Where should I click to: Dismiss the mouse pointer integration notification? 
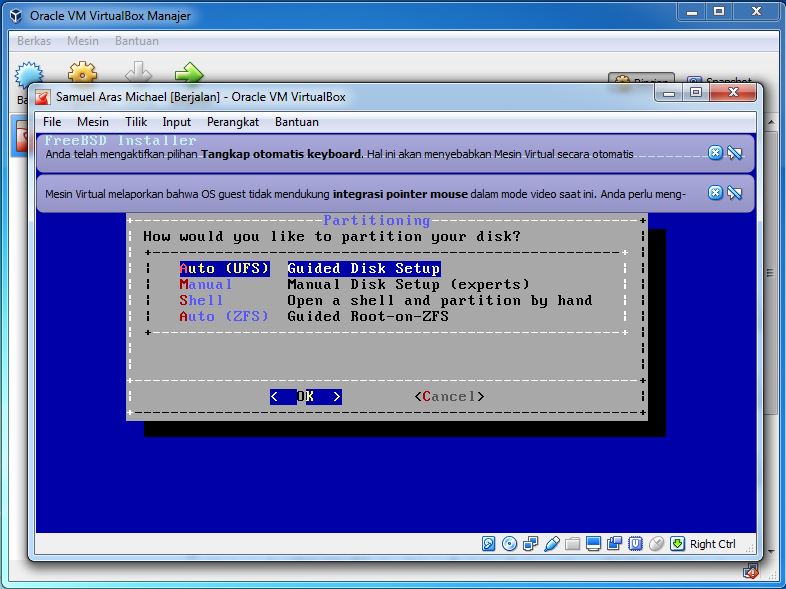tap(715, 192)
